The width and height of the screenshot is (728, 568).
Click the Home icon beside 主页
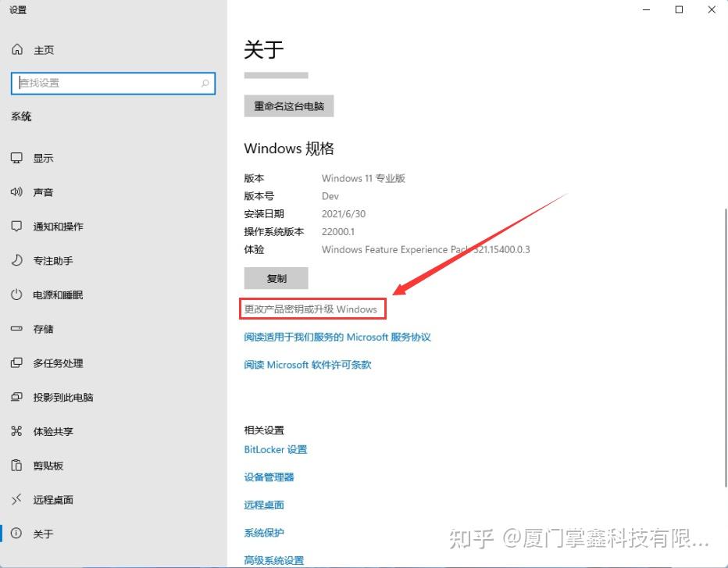coord(17,49)
